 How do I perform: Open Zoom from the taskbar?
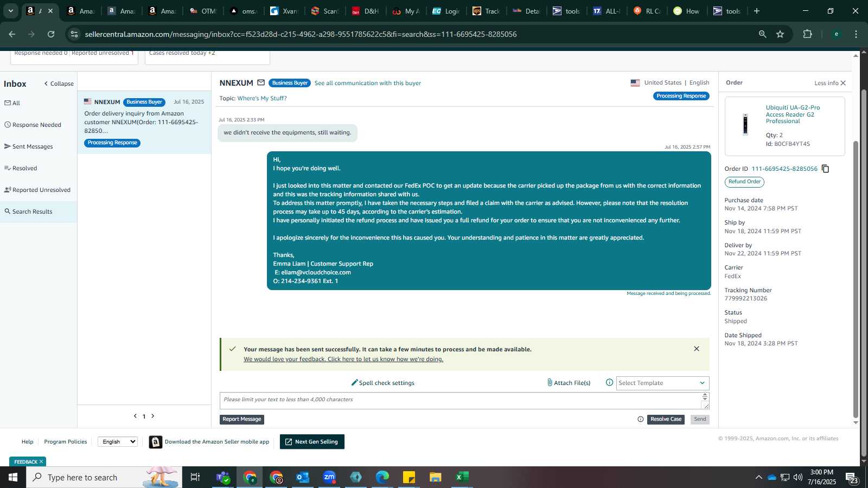tap(329, 477)
